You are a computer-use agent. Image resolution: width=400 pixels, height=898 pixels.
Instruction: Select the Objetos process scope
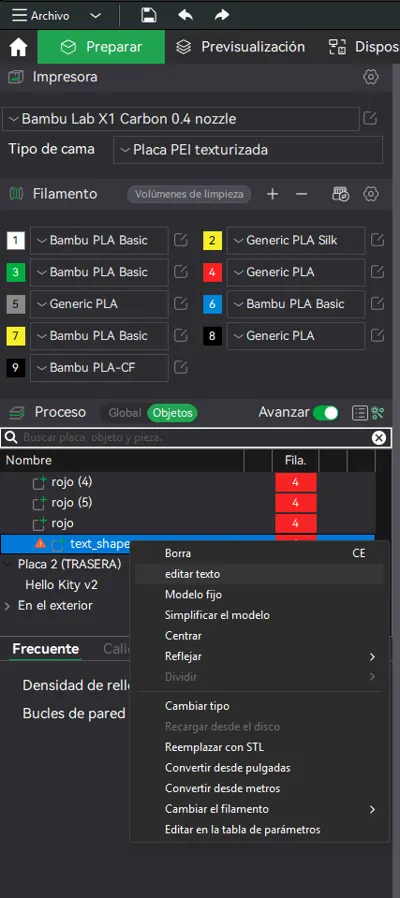pos(172,412)
